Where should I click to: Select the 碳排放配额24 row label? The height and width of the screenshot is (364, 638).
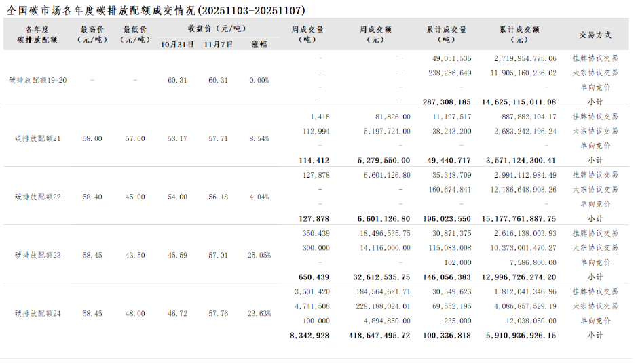(x=37, y=314)
